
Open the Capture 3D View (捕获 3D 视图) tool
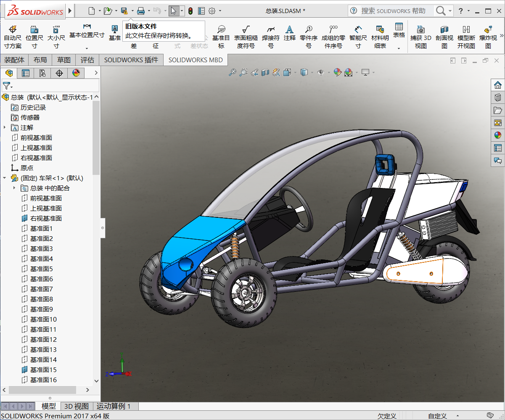pos(420,36)
